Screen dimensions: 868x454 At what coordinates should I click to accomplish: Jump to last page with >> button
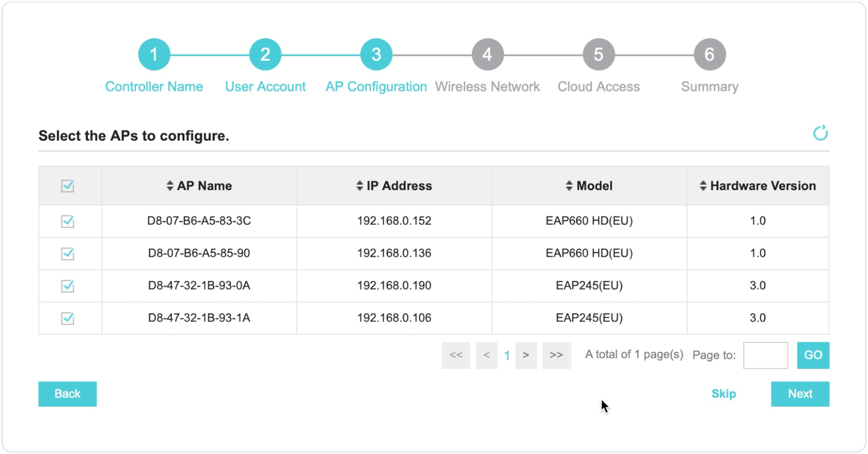pos(556,355)
